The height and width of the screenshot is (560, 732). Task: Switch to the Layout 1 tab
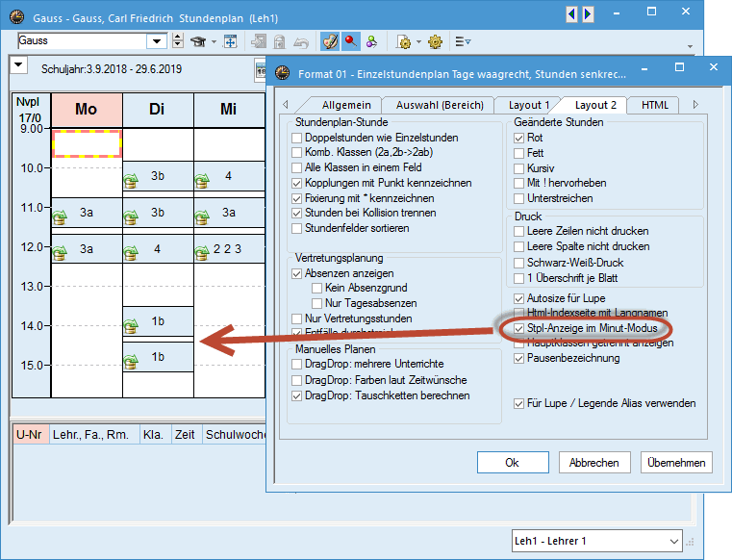pos(529,105)
